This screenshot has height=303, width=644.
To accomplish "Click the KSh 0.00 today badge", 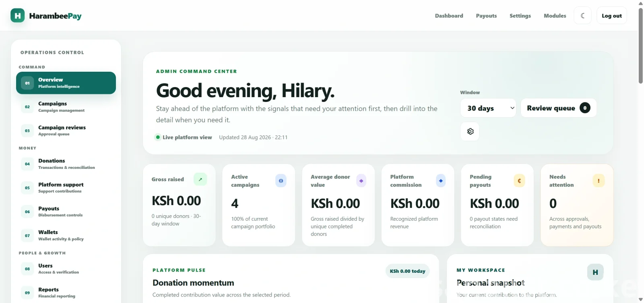I will click(x=407, y=271).
